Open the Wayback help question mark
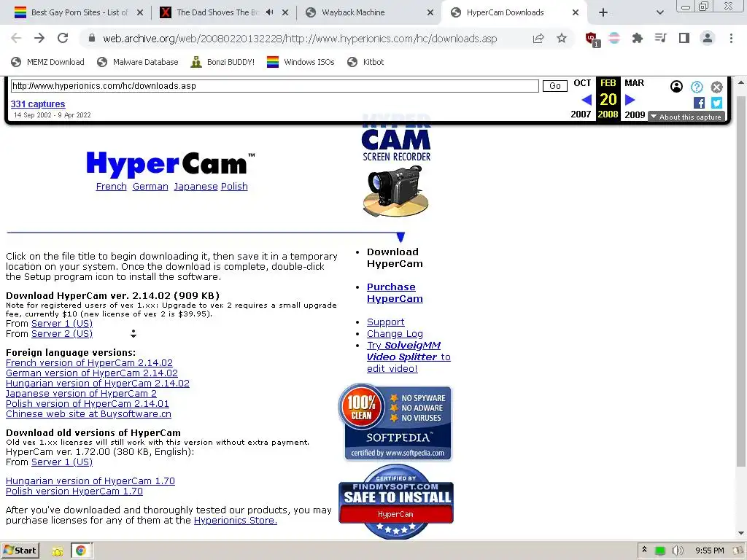747x560 pixels. point(697,87)
